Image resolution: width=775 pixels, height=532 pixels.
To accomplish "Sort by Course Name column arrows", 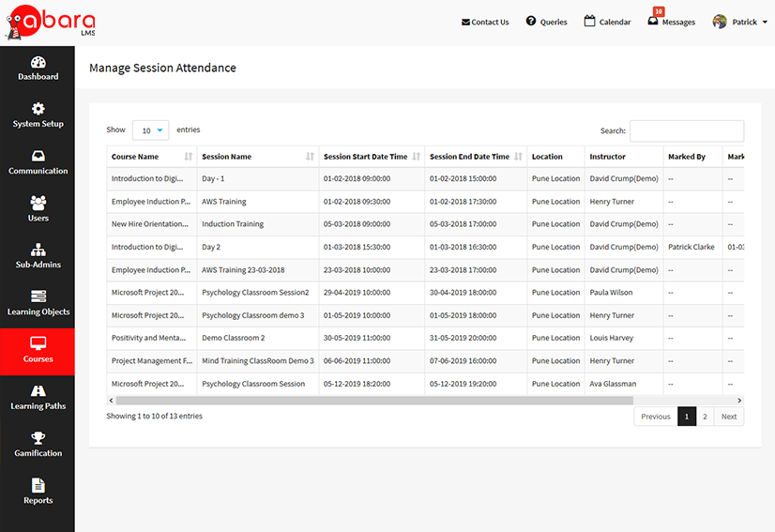I will point(189,157).
